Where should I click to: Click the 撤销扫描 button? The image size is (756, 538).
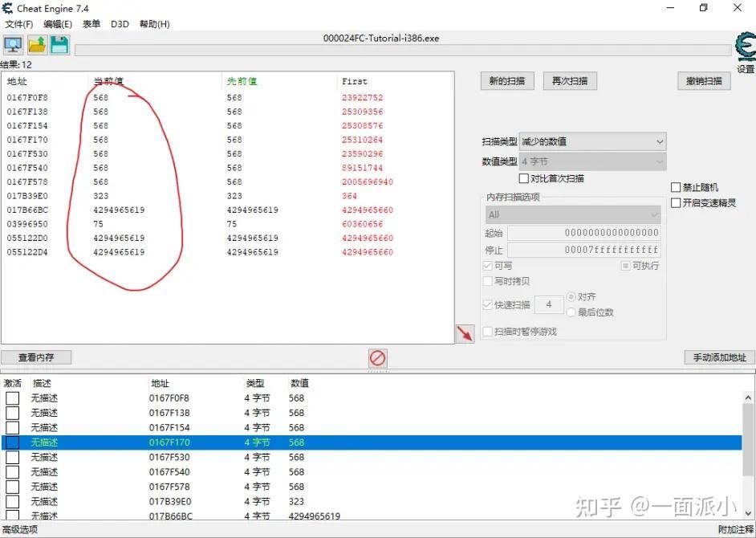click(x=704, y=81)
